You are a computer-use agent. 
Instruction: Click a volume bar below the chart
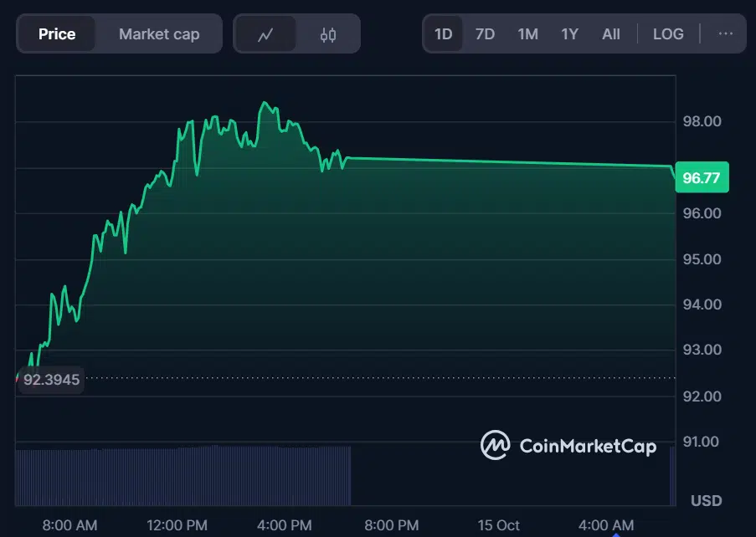167,473
